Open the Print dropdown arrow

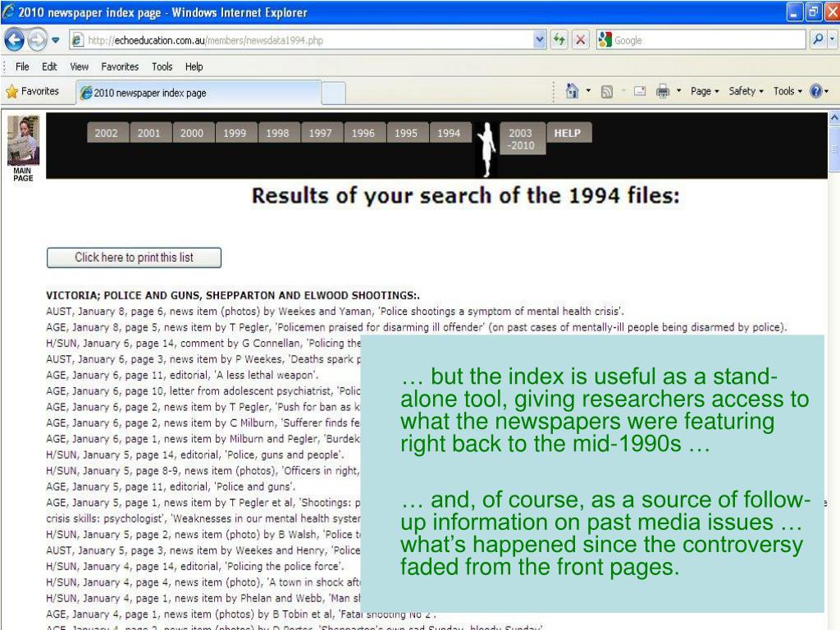click(678, 91)
